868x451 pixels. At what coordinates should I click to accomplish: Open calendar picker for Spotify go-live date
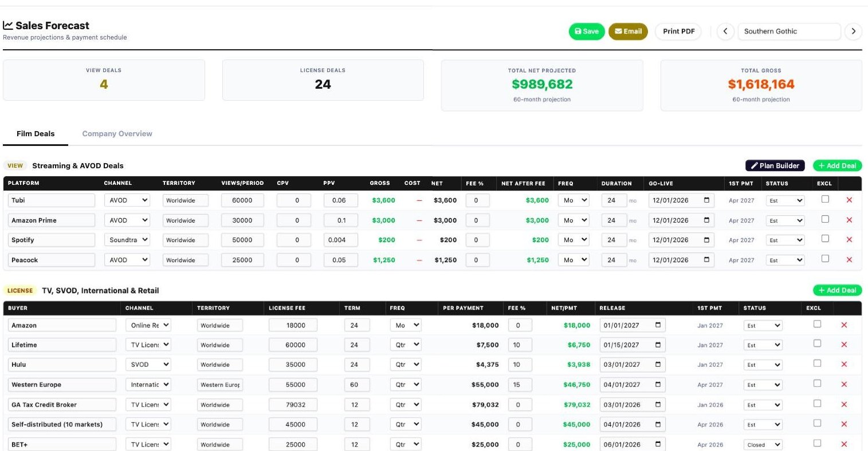(706, 240)
